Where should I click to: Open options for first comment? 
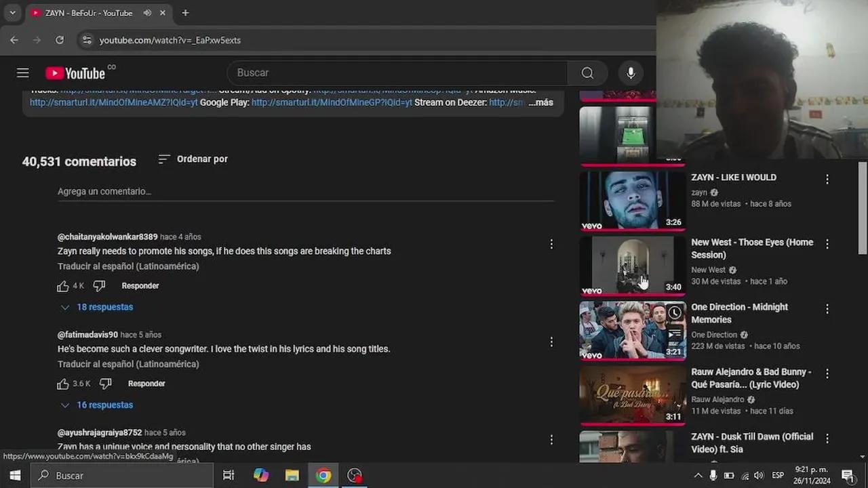(x=551, y=244)
